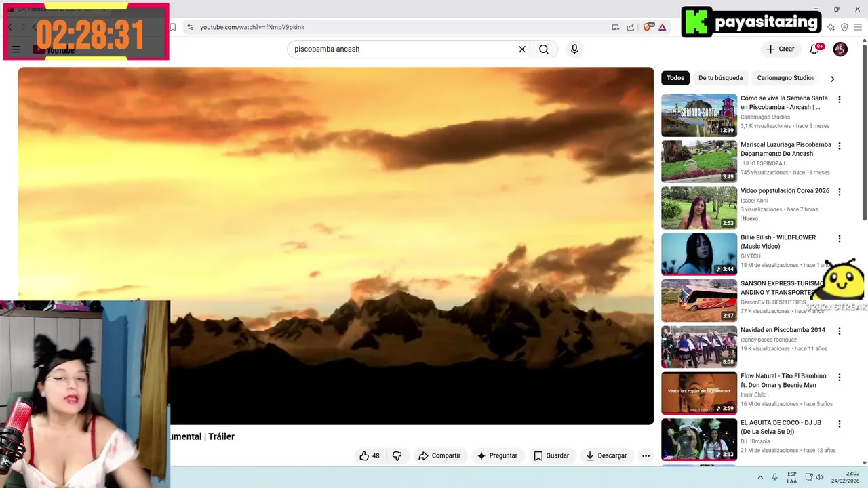Screen dimensions: 868x488
Task: Select the Carlomagno Studios chip
Action: [785, 78]
